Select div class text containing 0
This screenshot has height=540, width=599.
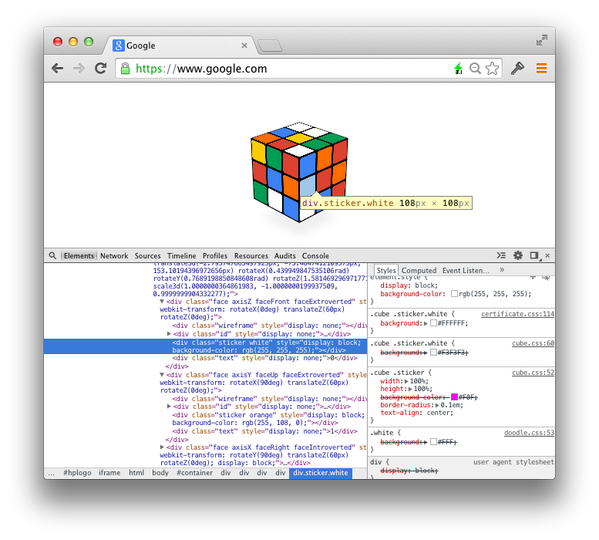click(264, 358)
